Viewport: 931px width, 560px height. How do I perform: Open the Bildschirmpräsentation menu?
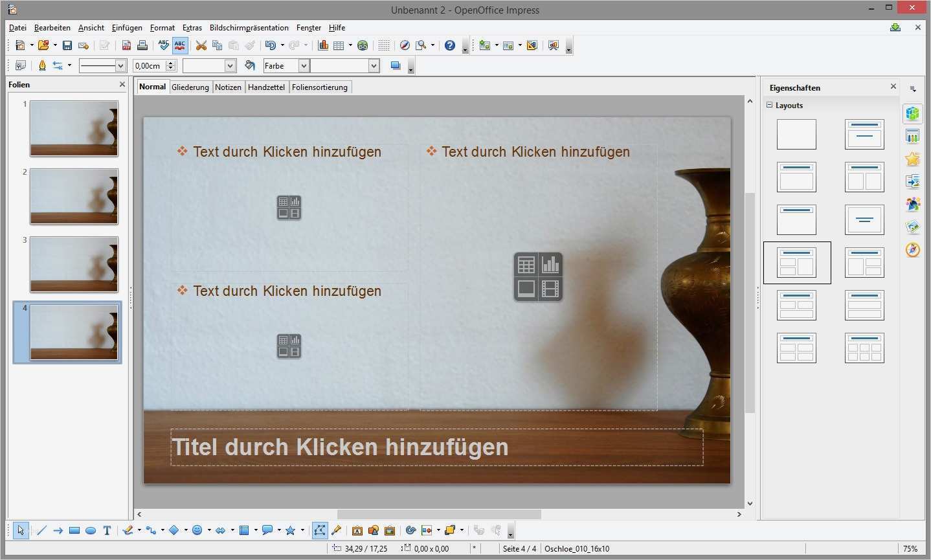tap(249, 28)
